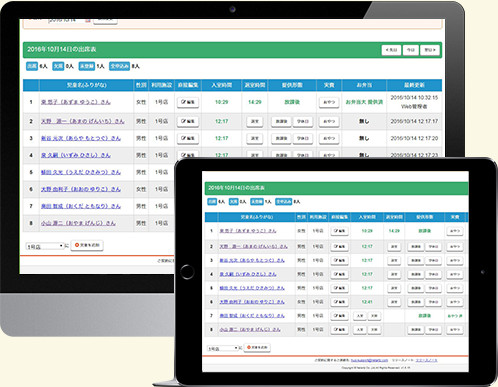Open the row 7 child name link on monitor

click(81, 206)
